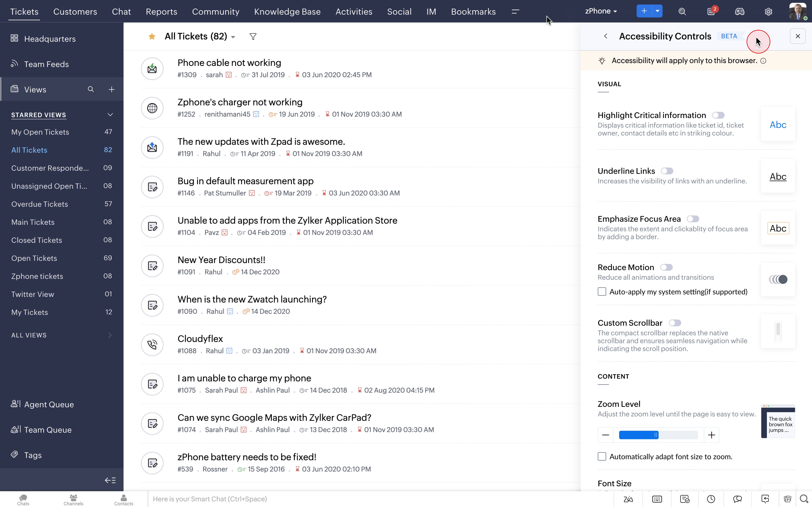
Task: Switch to the Knowledge Base tab
Action: [287, 11]
